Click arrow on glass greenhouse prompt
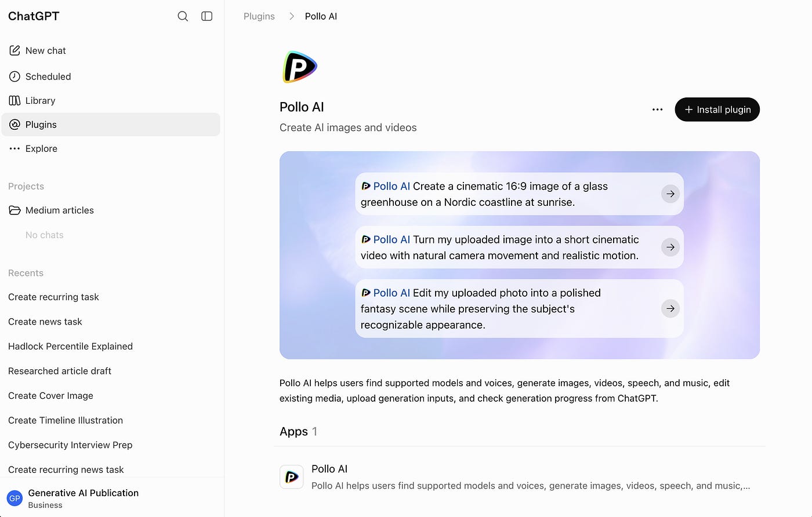Screen dimensions: 812x517 pos(670,194)
